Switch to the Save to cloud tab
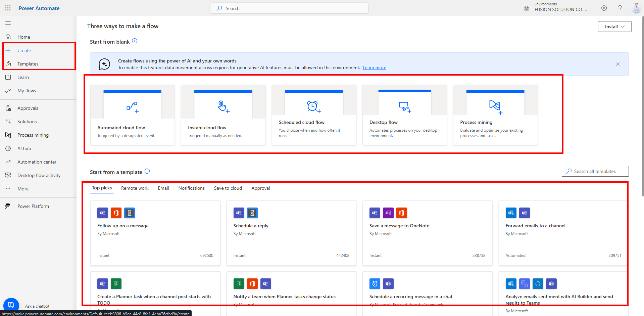The height and width of the screenshot is (316, 644). (228, 188)
